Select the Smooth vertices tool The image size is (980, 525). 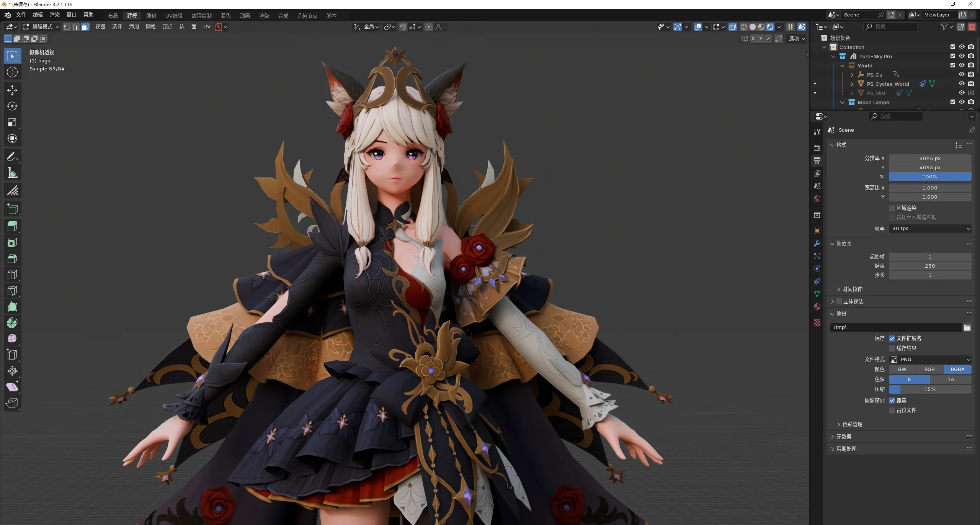pyautogui.click(x=12, y=339)
